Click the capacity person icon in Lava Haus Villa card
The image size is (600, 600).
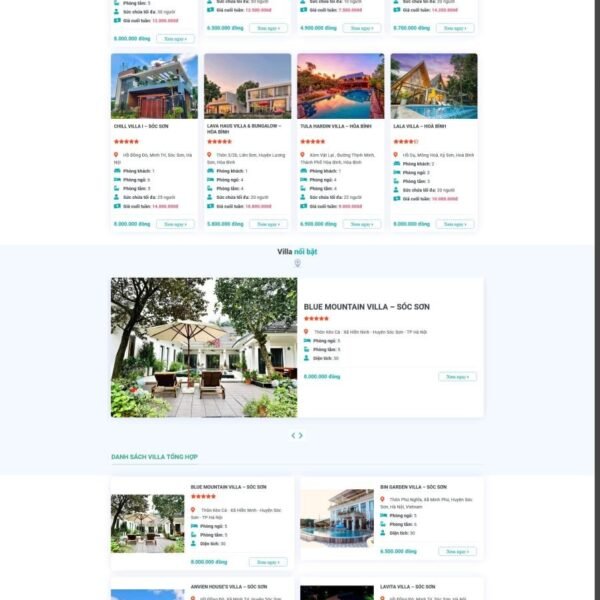point(210,197)
